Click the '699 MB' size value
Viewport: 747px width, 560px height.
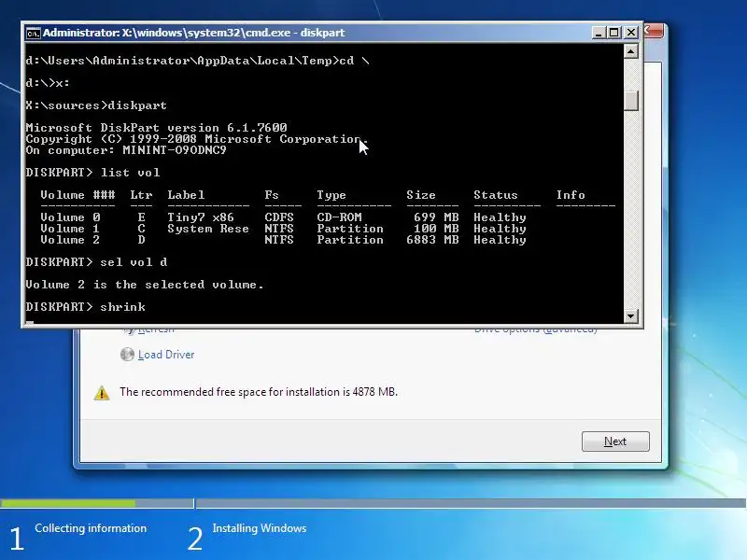coord(436,217)
